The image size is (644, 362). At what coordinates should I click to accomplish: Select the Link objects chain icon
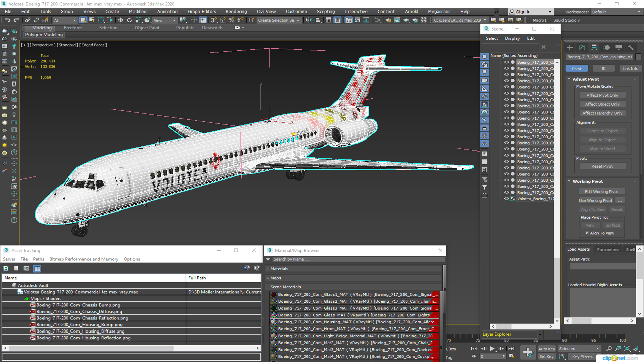[28, 20]
